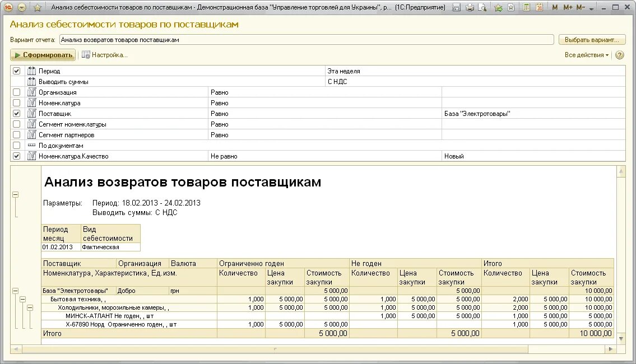Click the Номенклатура row filter icon
This screenshot has height=364, width=636.
tap(31, 103)
